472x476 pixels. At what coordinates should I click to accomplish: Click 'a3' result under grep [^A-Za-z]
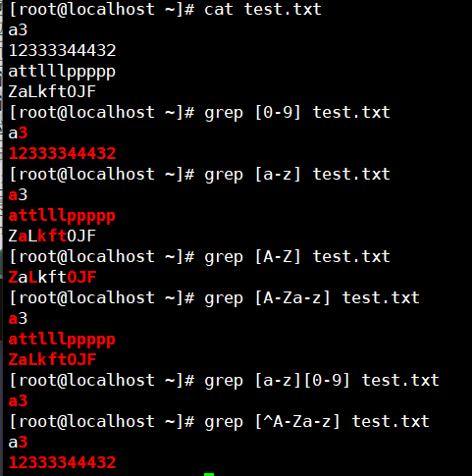[18, 443]
